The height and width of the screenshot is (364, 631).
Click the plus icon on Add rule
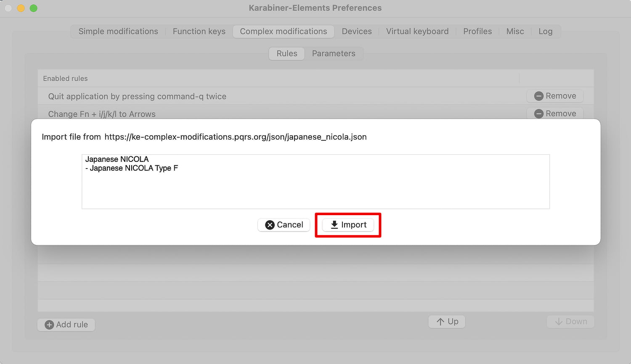coord(49,325)
